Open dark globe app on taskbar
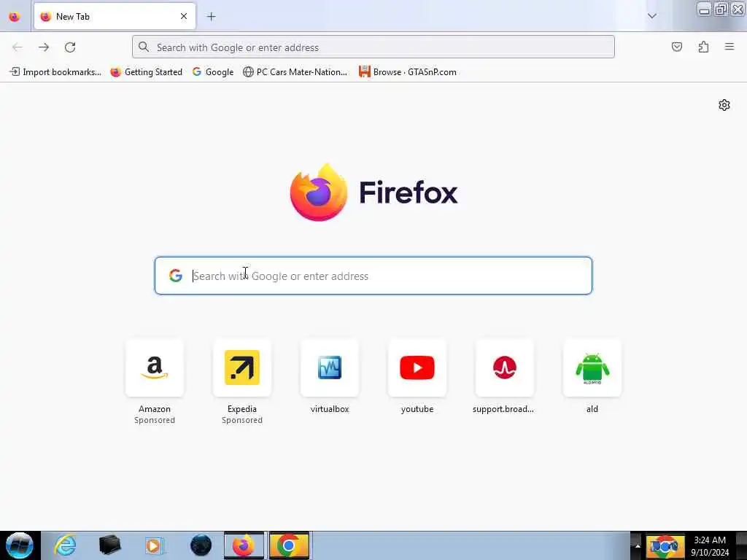The image size is (747, 560). click(x=201, y=545)
